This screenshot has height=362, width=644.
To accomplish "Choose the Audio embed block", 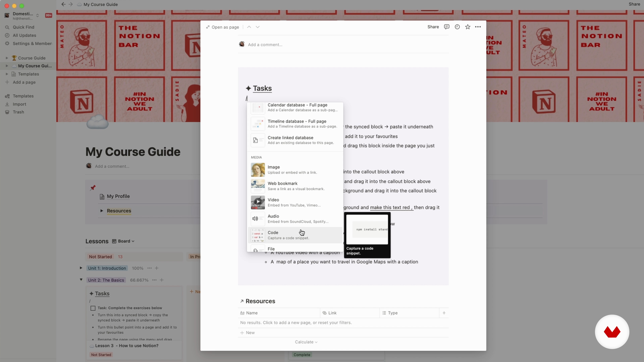I will (295, 219).
